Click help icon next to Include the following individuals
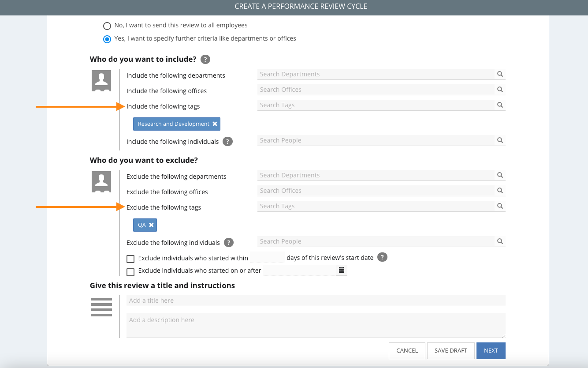This screenshot has width=588, height=368. [x=227, y=142]
